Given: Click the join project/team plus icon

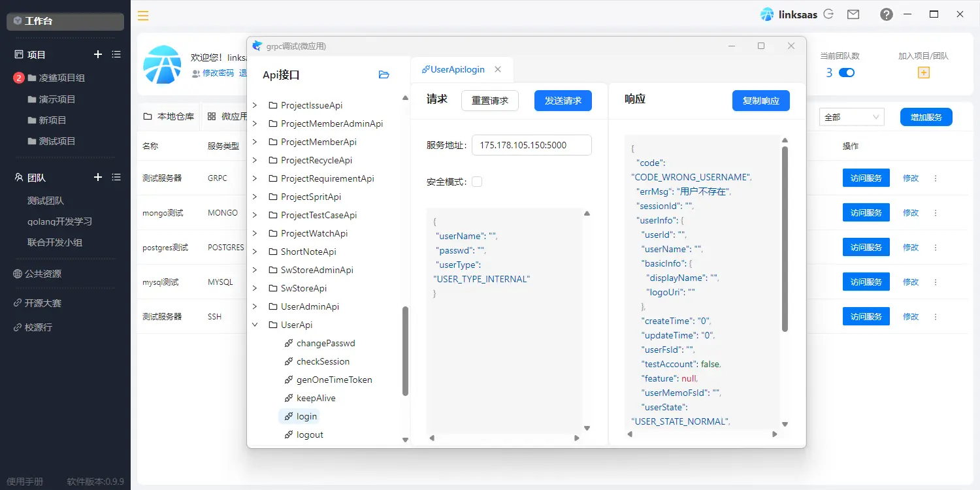Looking at the screenshot, I should coord(924,73).
